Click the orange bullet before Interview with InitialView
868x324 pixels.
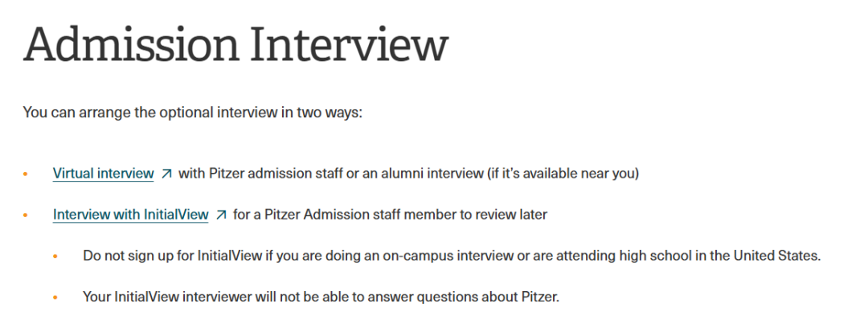(25, 215)
